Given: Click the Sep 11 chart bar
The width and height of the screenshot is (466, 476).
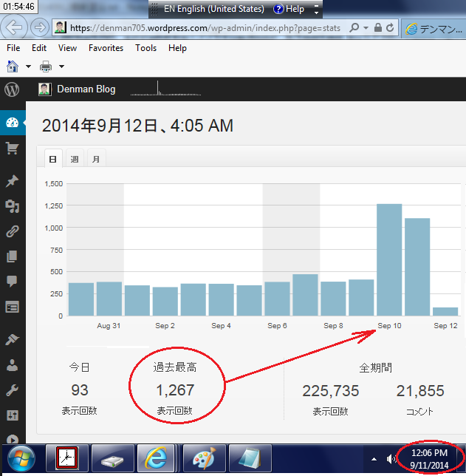Looking at the screenshot, I should (417, 267).
